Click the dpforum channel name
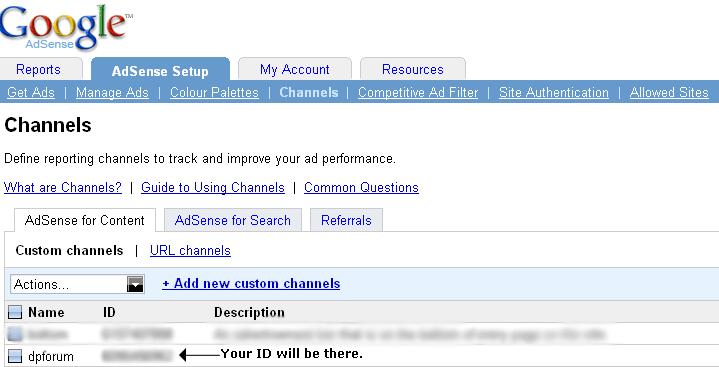 coord(50,356)
